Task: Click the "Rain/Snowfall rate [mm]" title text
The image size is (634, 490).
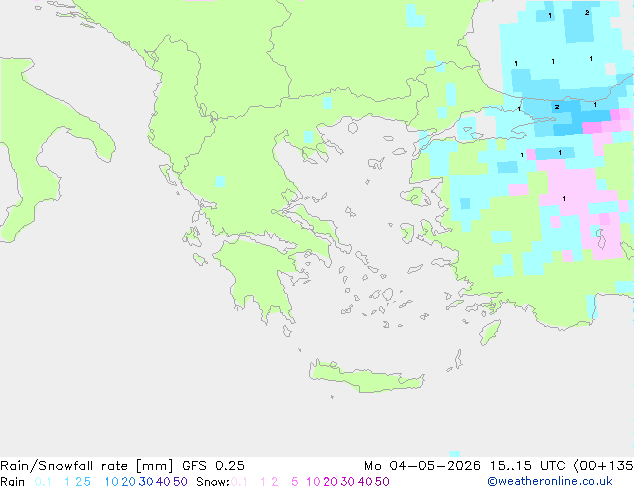Action: click(x=87, y=466)
